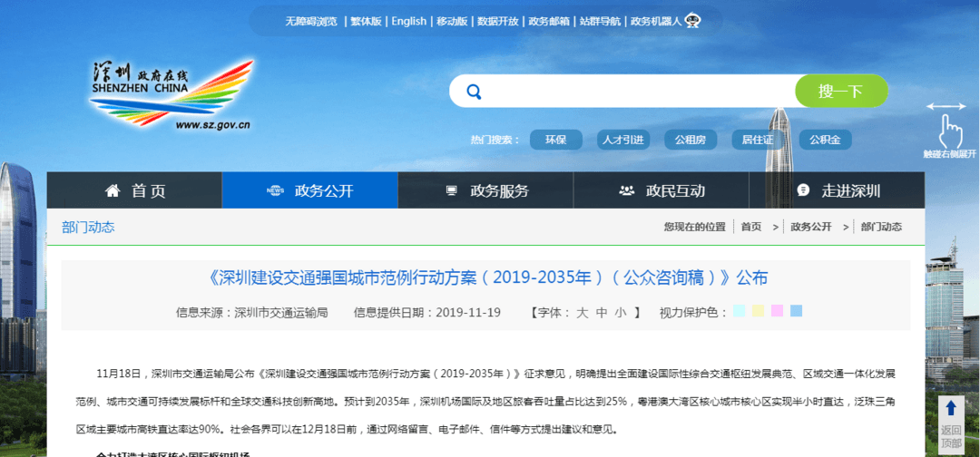
Task: Click 信息来源：深圳市交通运输局 text
Action: click(x=252, y=313)
